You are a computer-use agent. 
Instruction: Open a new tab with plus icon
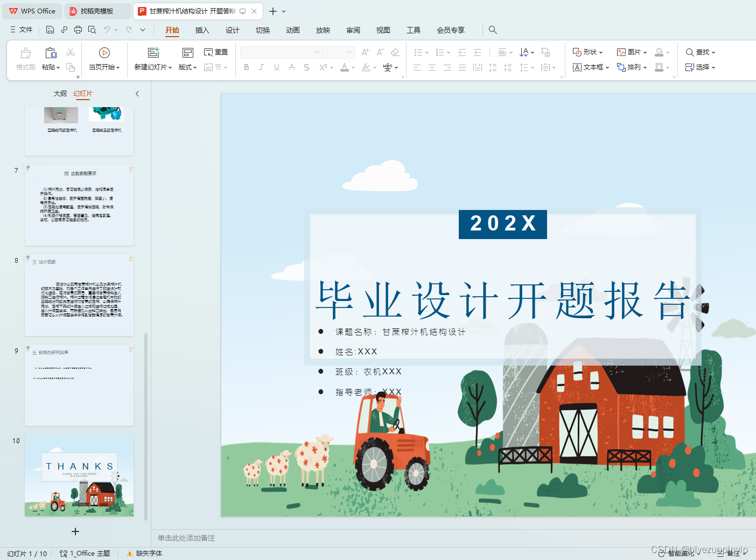[273, 11]
